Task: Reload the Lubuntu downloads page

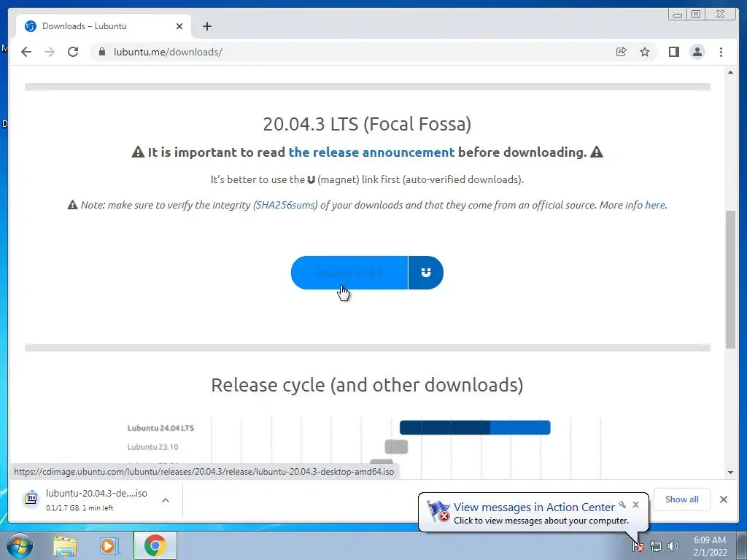Action: [73, 52]
